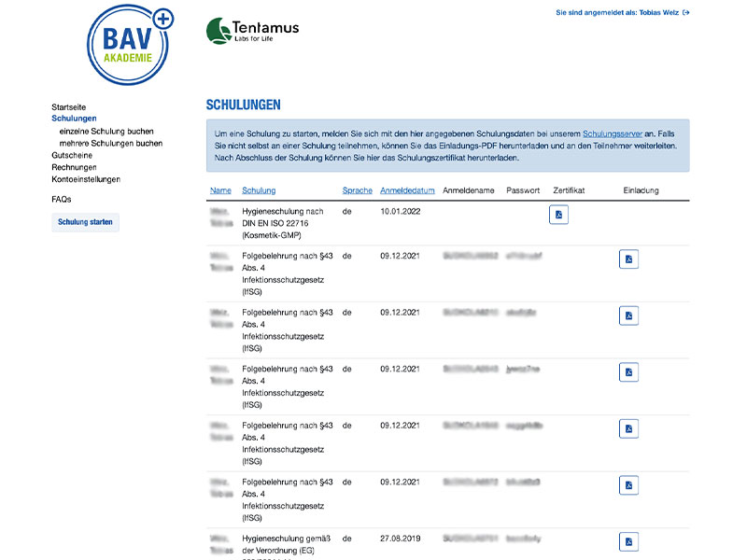Select 'einzelne Schulung buchen' submenu item
Viewport: 747px width, 560px height.
coord(106,132)
